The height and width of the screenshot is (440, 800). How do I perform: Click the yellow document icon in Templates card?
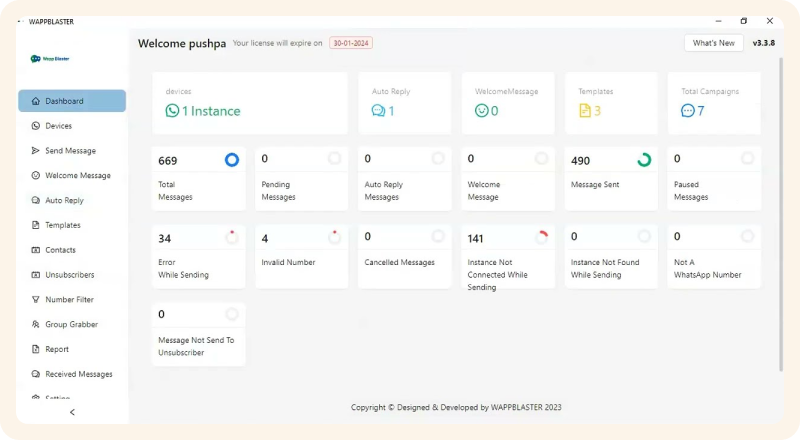coord(585,111)
